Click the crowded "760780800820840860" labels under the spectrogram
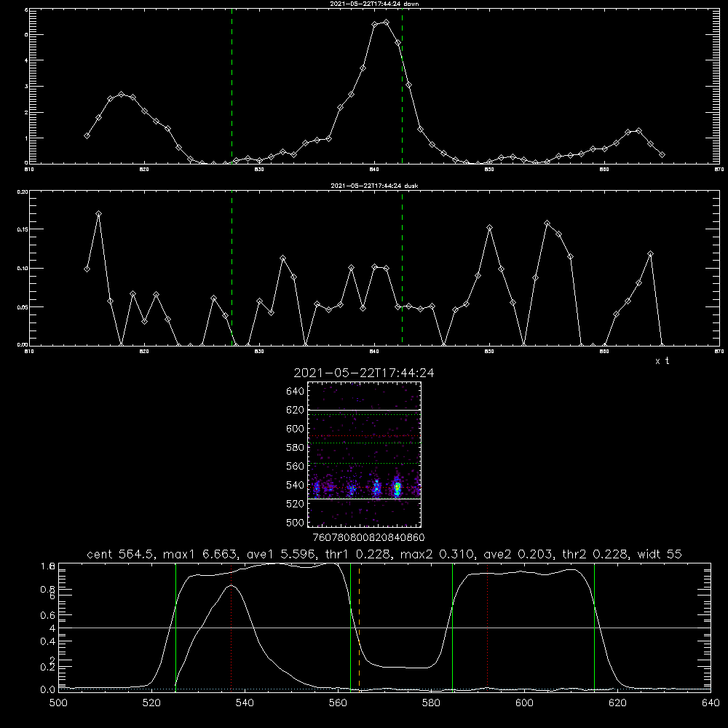 tap(368, 538)
